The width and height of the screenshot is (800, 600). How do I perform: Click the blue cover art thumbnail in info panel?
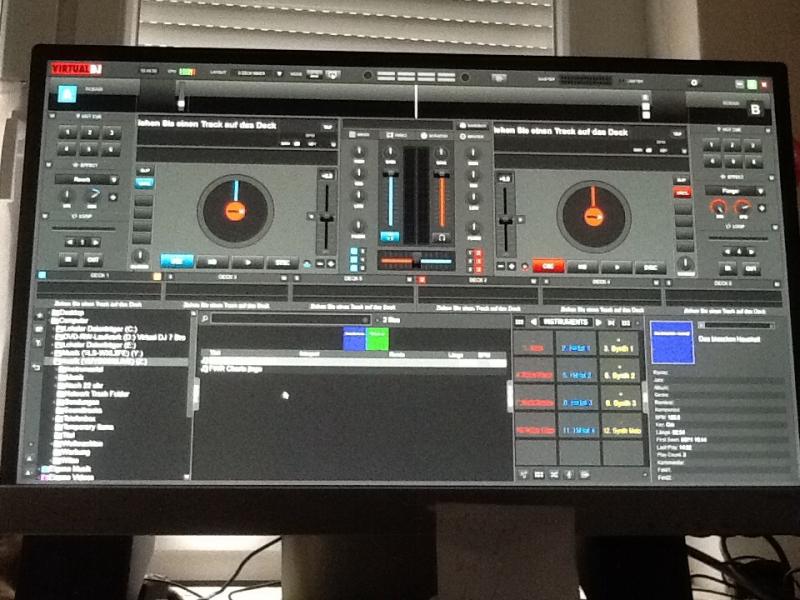[672, 342]
